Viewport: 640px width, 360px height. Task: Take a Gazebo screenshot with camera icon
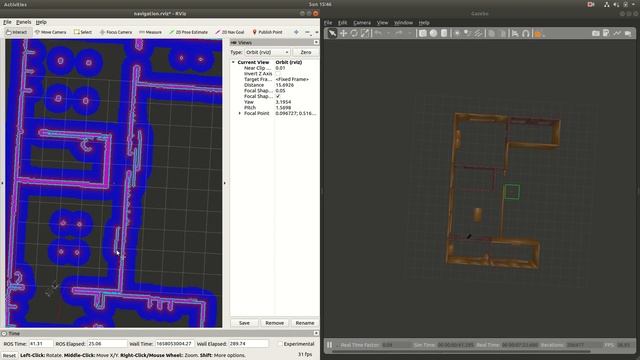pyautogui.click(x=596, y=33)
